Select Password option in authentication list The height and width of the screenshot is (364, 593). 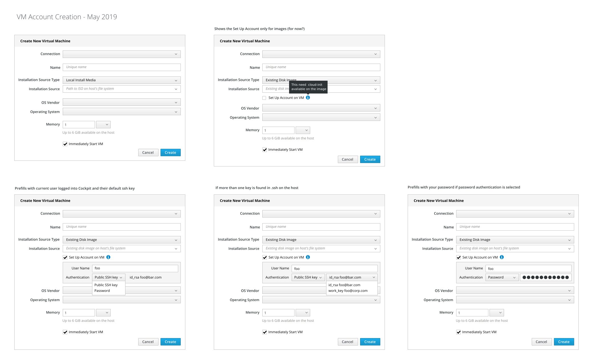pos(102,291)
